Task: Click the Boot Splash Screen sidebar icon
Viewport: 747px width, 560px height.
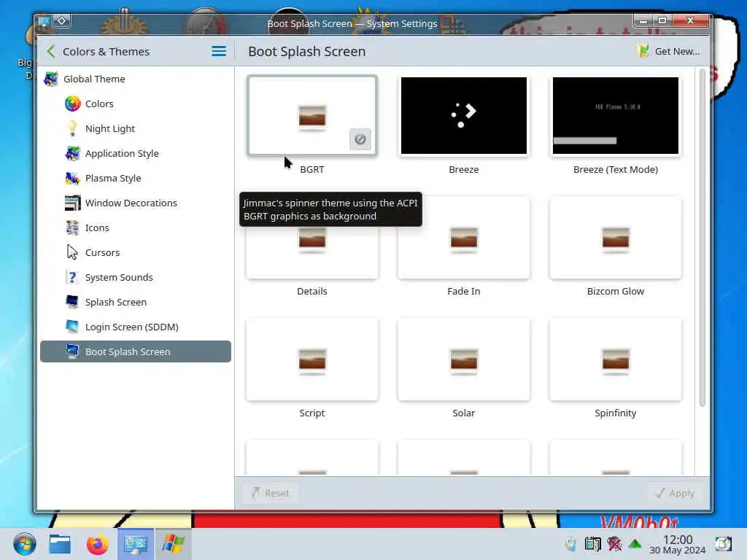Action: 72,351
